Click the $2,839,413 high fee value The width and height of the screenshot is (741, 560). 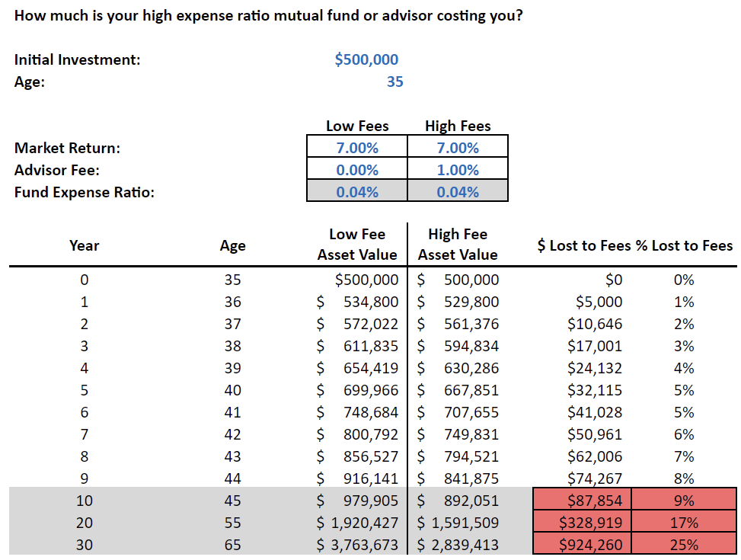[x=458, y=544]
